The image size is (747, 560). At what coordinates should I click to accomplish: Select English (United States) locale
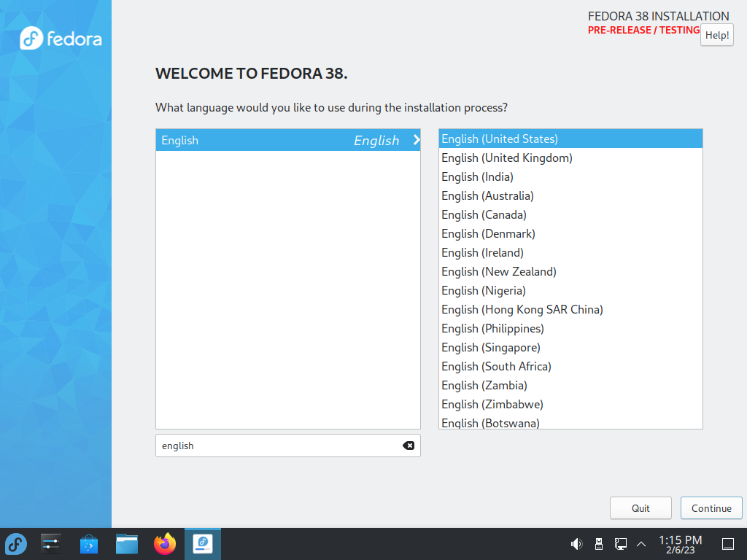[570, 139]
